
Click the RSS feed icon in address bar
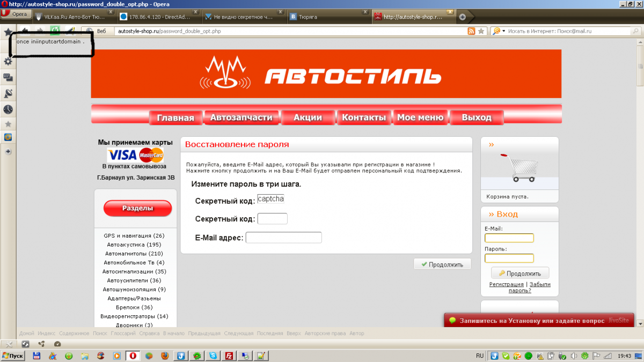(471, 31)
